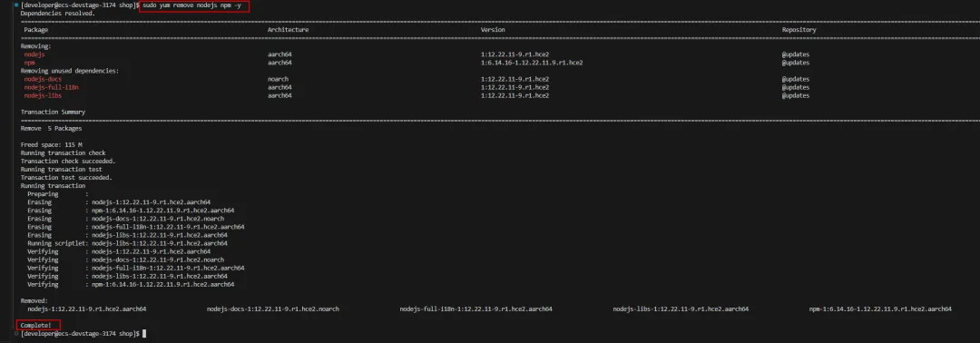This screenshot has height=343, width=980.
Task: Click the 'Transaction check succeeded.' line
Action: tap(68, 162)
